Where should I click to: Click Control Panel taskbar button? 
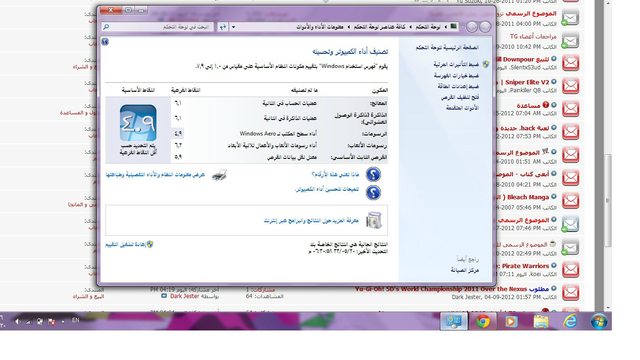click(x=454, y=322)
